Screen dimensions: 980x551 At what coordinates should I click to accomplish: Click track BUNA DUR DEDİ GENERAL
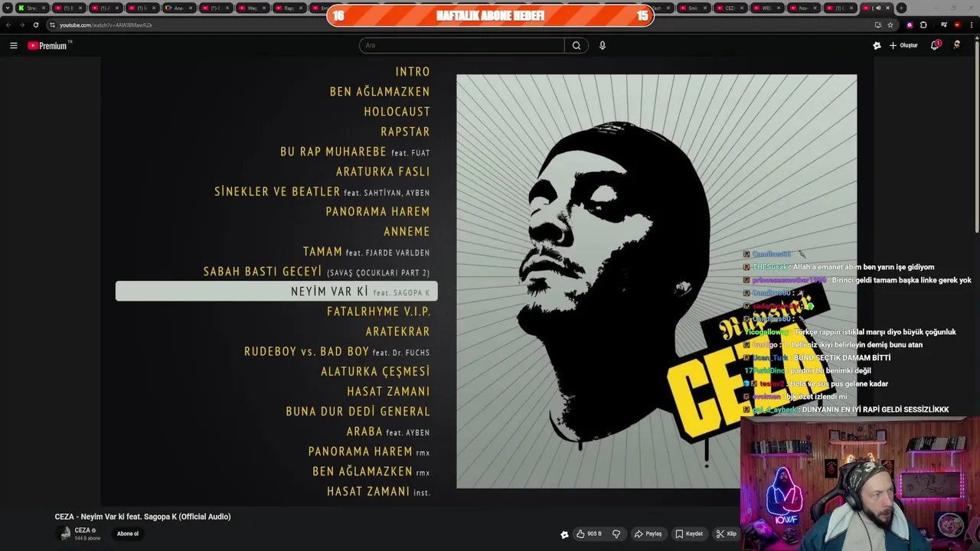[x=358, y=411]
